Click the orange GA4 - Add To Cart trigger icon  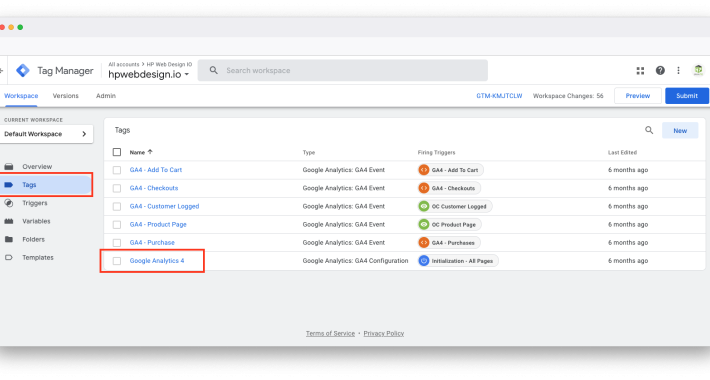[x=424, y=170]
